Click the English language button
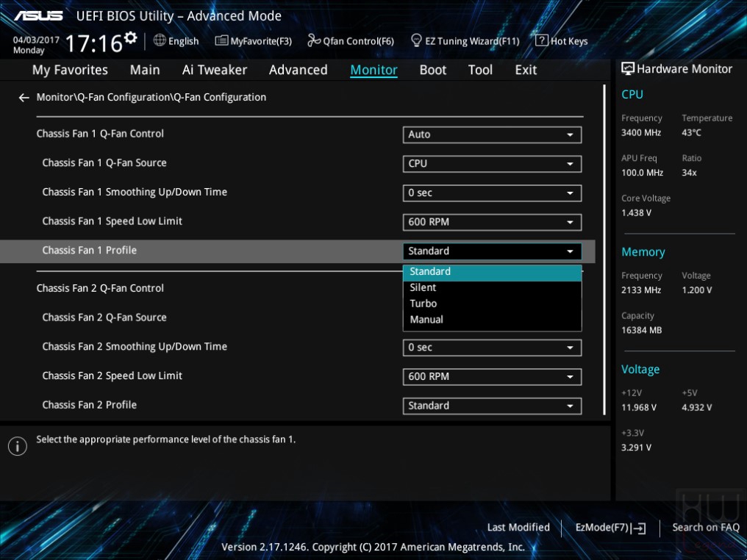This screenshot has width=747, height=560. tap(176, 41)
